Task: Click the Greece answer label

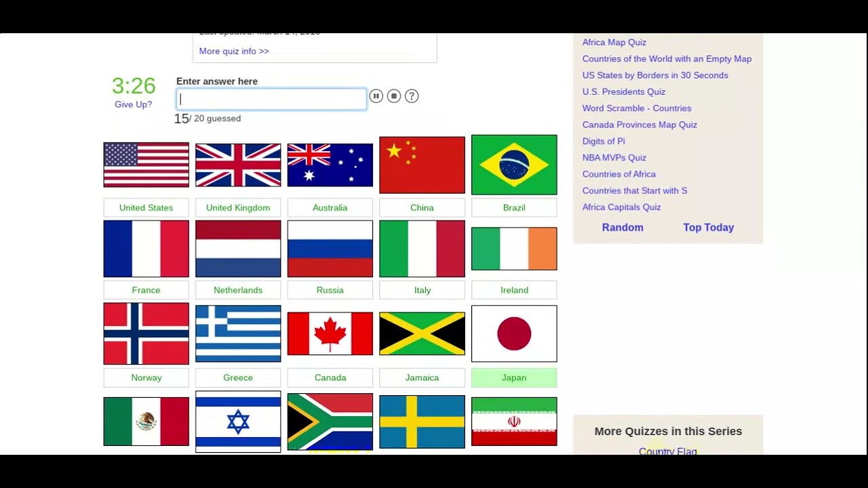Action: (238, 378)
